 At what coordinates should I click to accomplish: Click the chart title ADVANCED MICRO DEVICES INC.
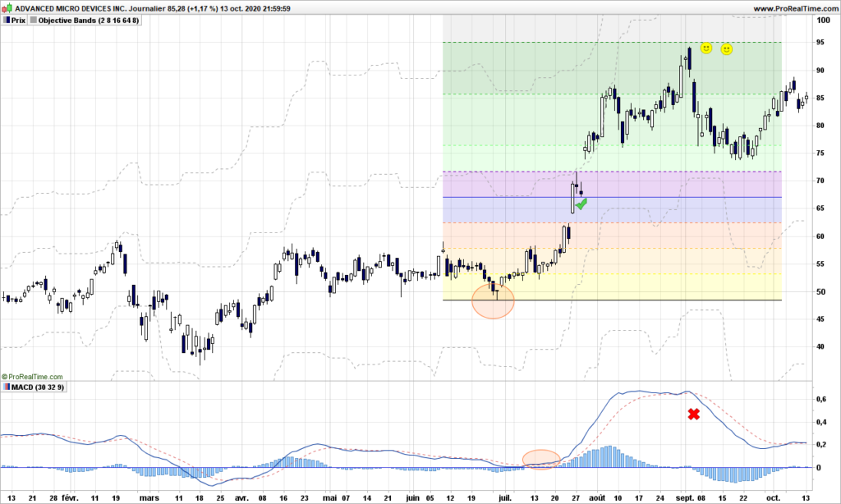pos(71,8)
